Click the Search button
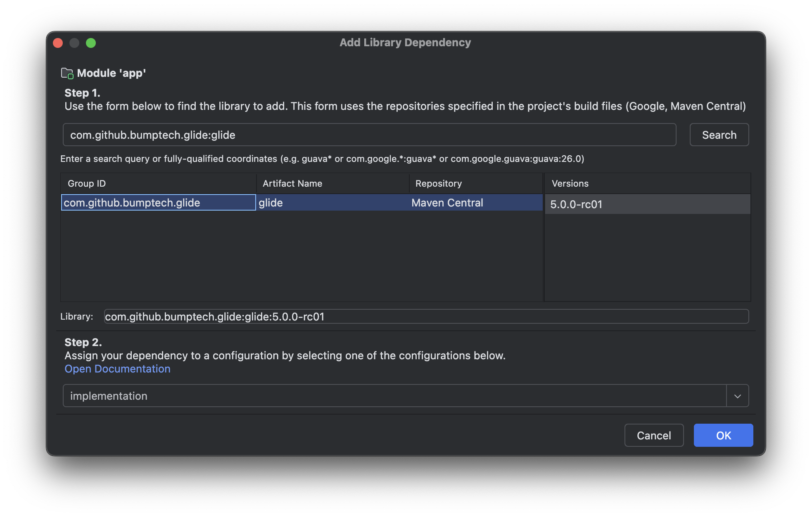 point(719,135)
